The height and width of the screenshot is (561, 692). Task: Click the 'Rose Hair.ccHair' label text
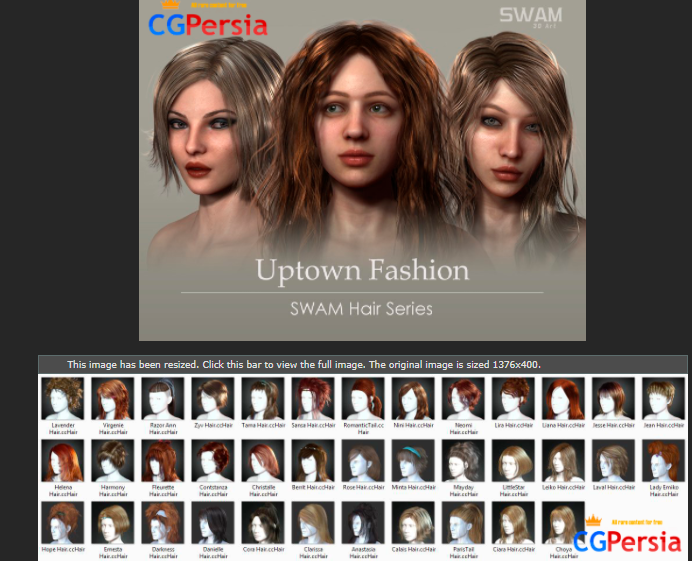coord(363,487)
